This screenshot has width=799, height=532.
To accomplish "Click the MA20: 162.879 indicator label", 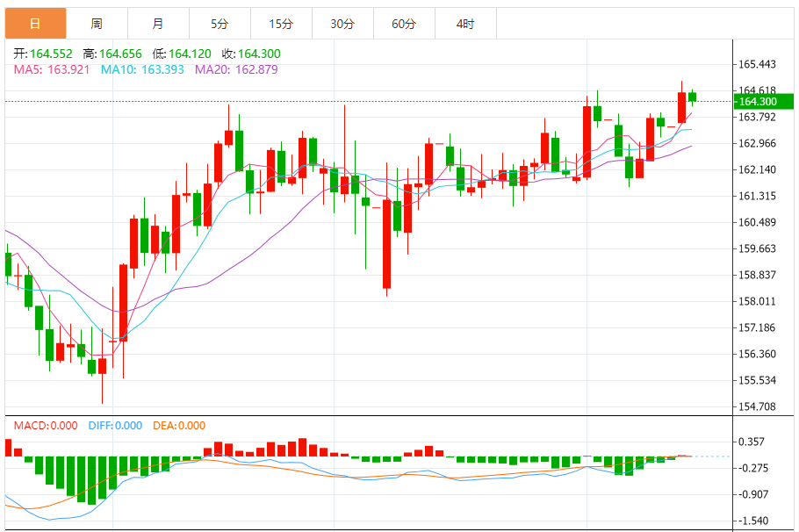I will (x=236, y=69).
